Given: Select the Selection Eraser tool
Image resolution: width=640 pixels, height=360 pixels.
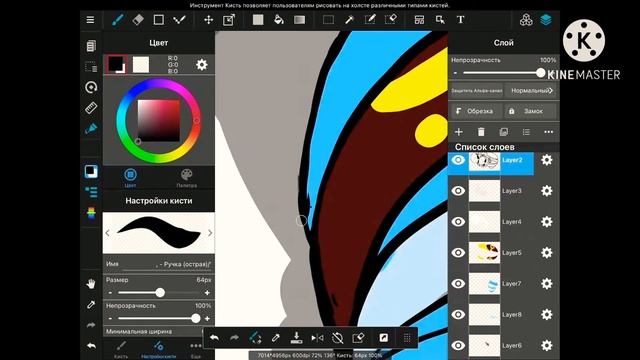Looking at the screenshot, I should 391,20.
